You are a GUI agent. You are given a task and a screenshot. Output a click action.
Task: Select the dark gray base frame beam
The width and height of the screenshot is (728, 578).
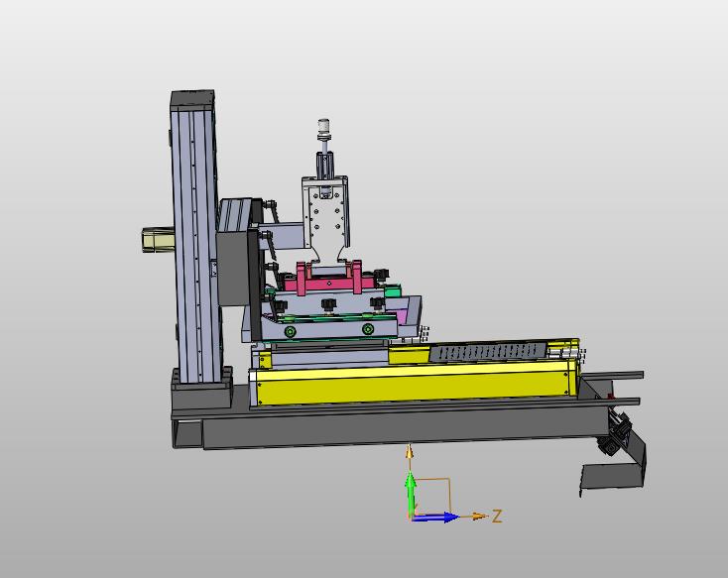(404, 427)
